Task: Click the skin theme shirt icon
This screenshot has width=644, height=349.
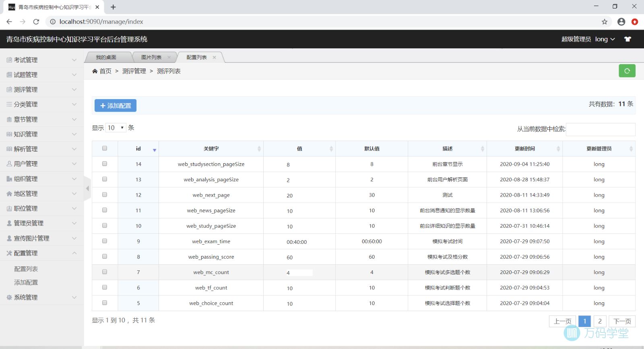Action: [x=627, y=39]
